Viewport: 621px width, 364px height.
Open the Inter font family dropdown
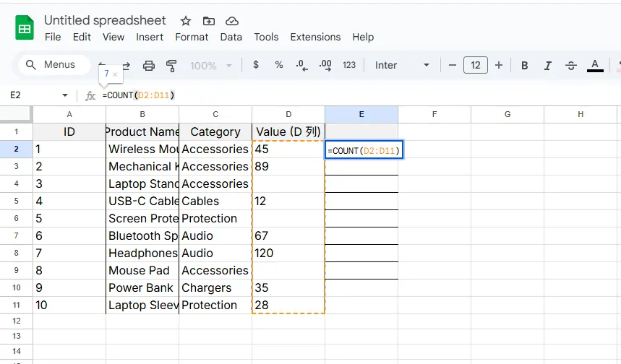pyautogui.click(x=402, y=65)
